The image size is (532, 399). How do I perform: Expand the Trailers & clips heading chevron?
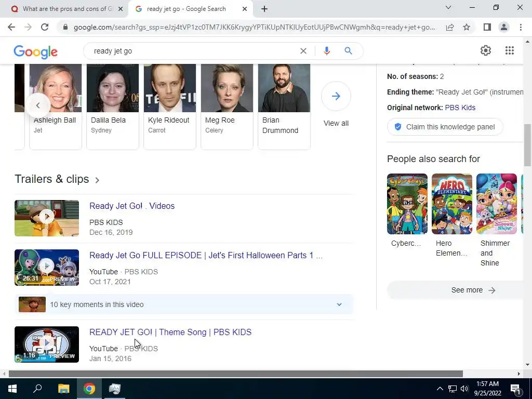pos(97,180)
